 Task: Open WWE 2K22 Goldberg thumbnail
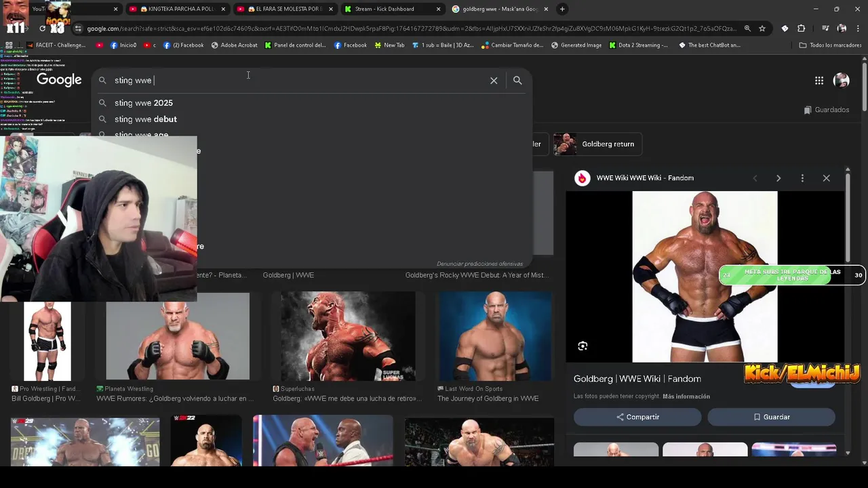click(206, 441)
